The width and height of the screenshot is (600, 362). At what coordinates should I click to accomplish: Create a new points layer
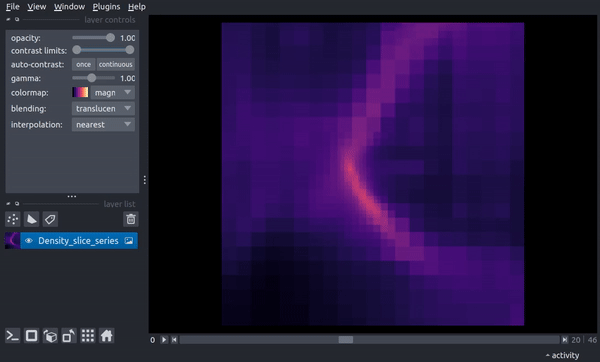click(13, 219)
